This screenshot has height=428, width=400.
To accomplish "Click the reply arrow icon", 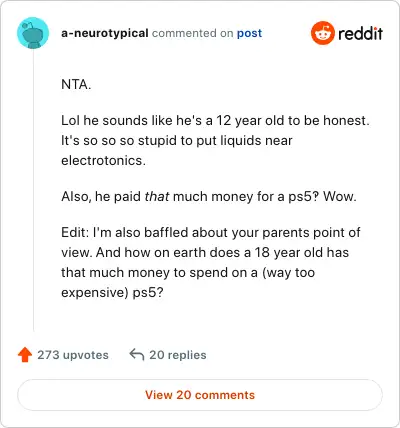I will click(x=137, y=355).
